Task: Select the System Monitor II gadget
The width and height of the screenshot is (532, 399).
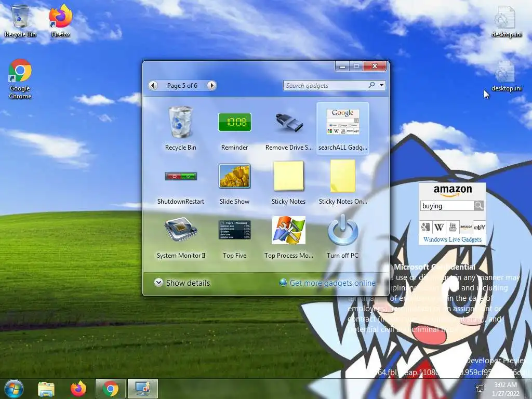Action: pos(180,237)
